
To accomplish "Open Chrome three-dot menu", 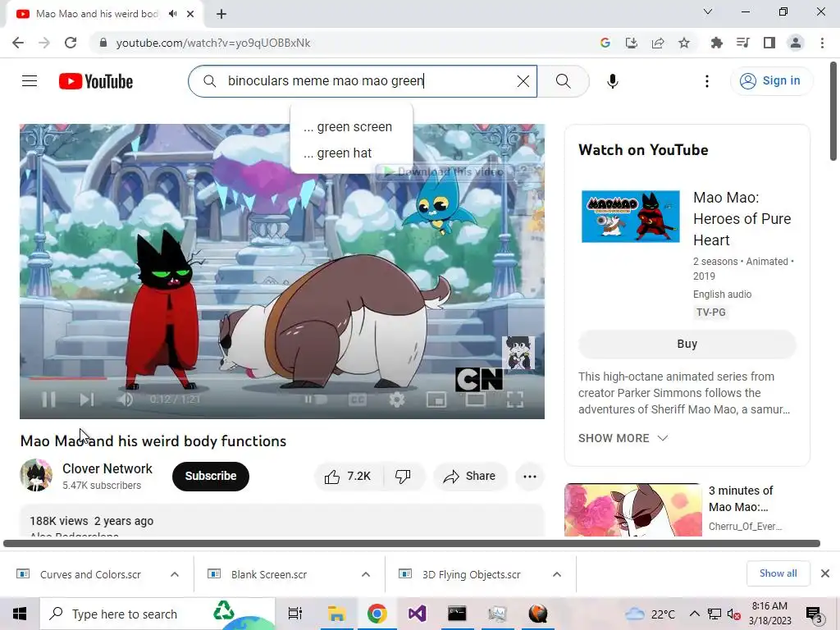I will [822, 43].
